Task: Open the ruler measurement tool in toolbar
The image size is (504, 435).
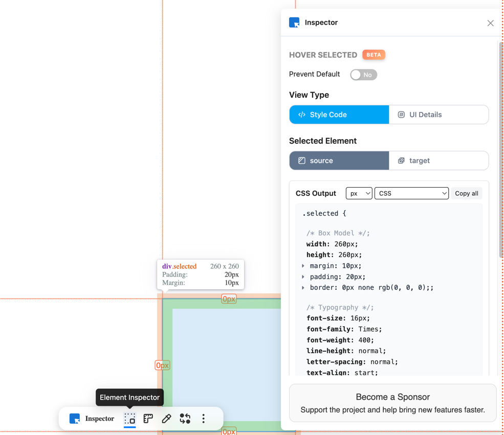Action: click(148, 419)
